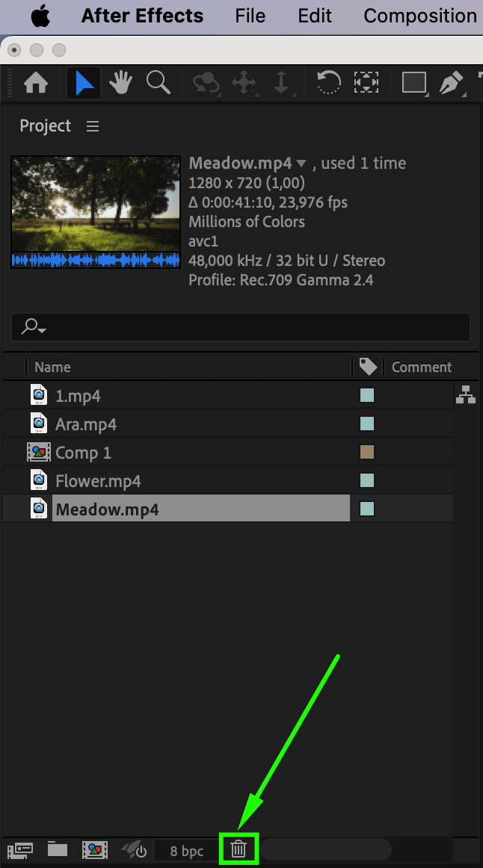Click the project search field
The image size is (483, 868).
point(241,326)
